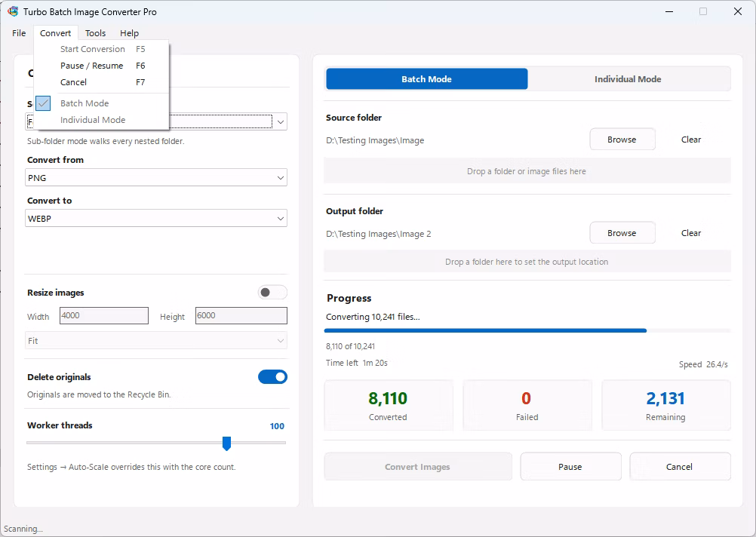
Task: Click the Turbo Batch Image Converter app icon
Action: 13,11
